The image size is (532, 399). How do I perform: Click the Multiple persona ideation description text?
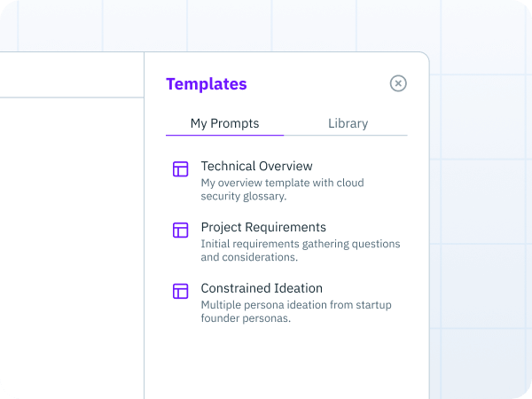pos(296,311)
